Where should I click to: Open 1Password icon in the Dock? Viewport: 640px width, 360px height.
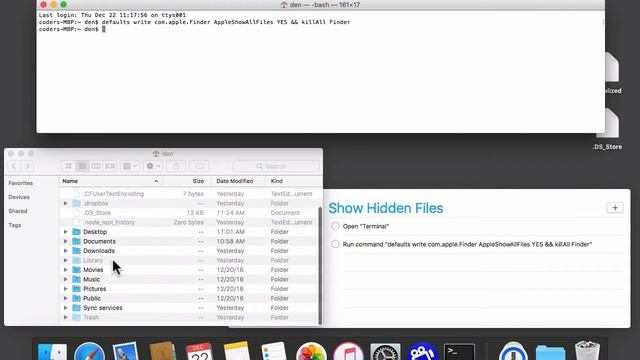pyautogui.click(x=513, y=351)
